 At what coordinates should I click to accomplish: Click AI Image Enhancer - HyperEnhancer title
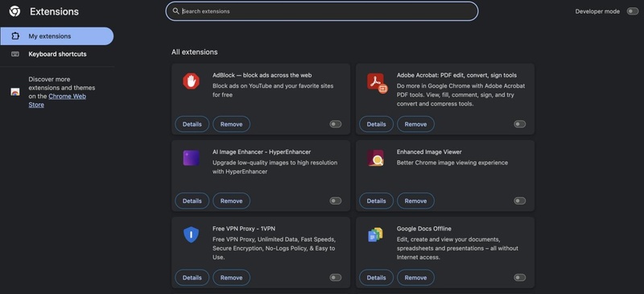point(262,151)
